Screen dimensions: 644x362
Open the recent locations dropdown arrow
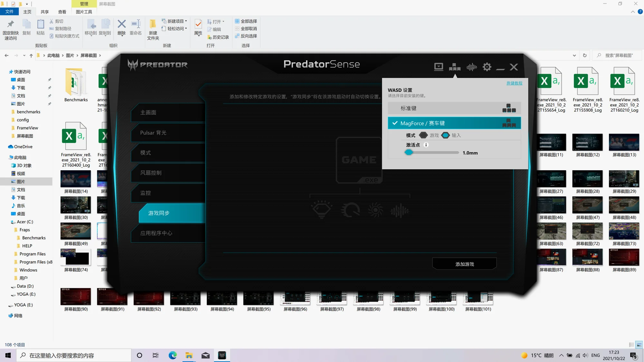24,55
